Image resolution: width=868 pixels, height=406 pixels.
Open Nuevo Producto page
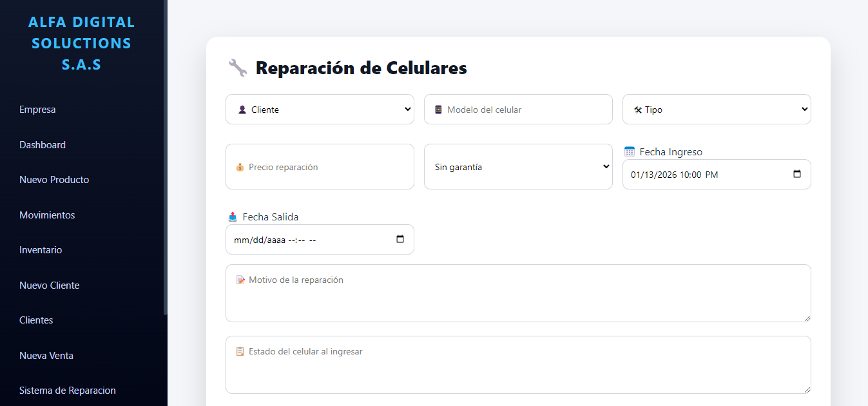point(54,180)
